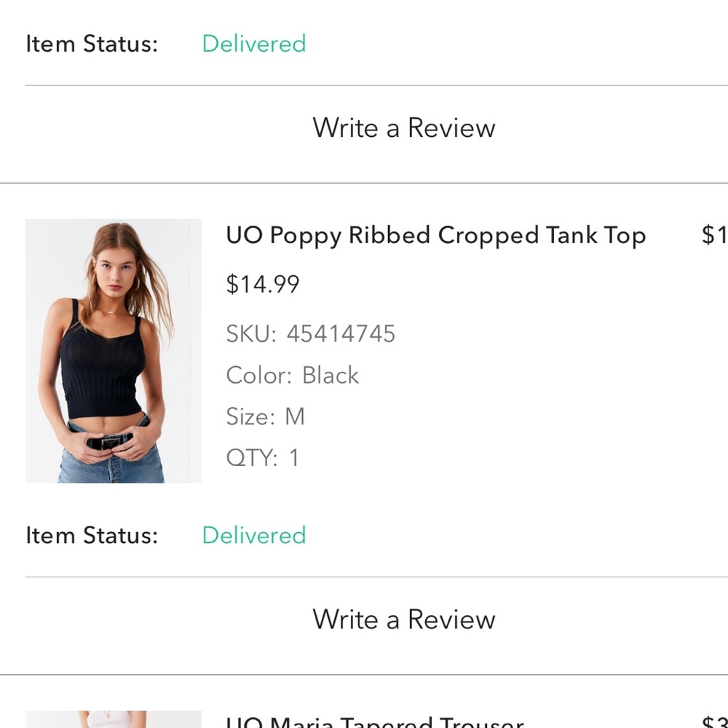Click the Size: M detail line
The width and height of the screenshot is (728, 728).
coord(265,416)
